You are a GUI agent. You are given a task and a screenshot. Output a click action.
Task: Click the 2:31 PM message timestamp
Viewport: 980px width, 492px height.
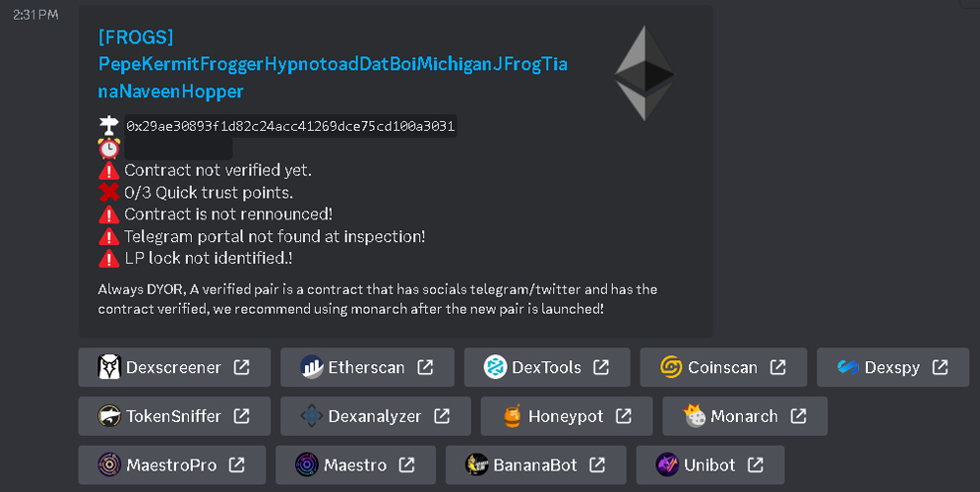(35, 15)
